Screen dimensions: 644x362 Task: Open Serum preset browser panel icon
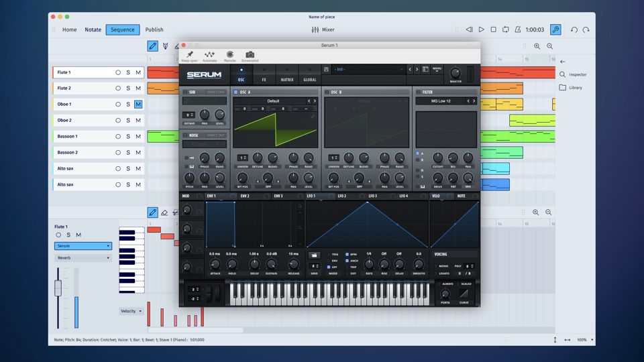click(425, 69)
